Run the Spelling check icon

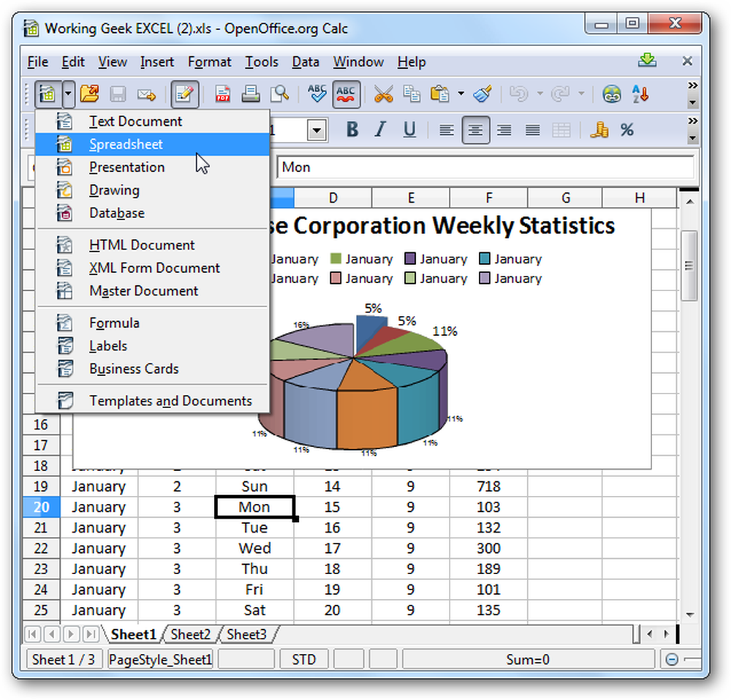[x=317, y=94]
